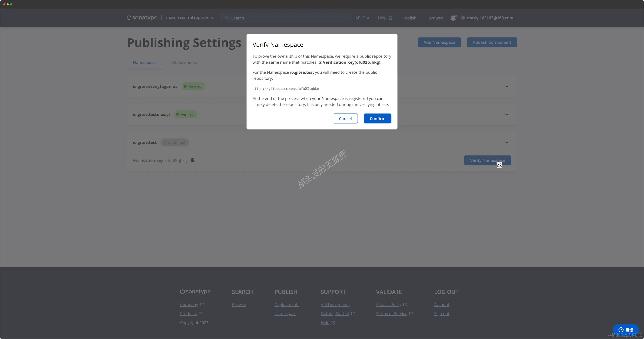Click the Add Namespace button
Image resolution: width=644 pixels, height=339 pixels.
pyautogui.click(x=439, y=43)
